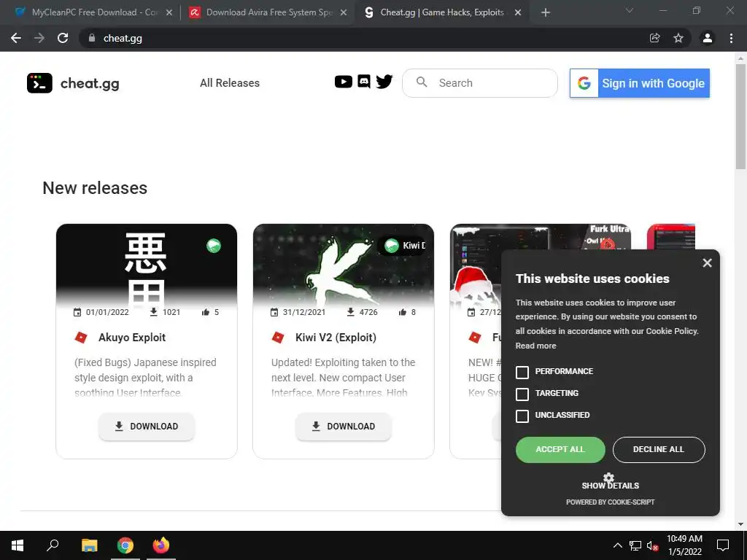Click the page vertical scrollbar thumb
This screenshot has width=747, height=560.
[x=740, y=116]
